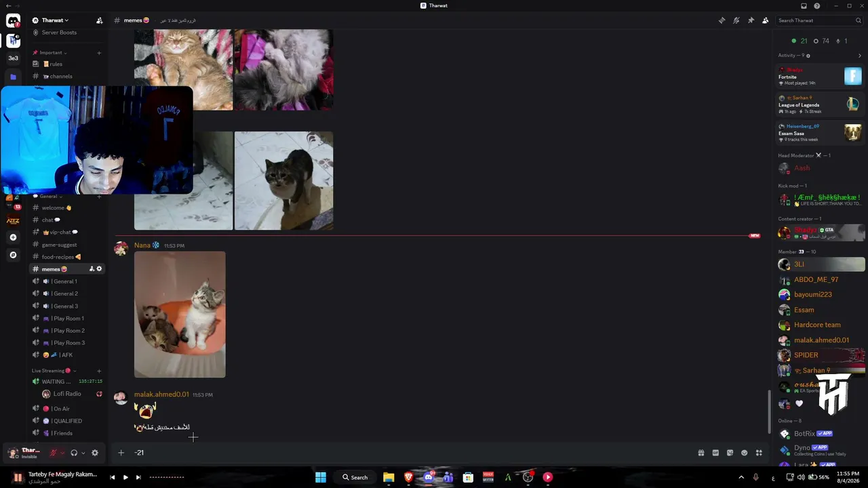
Task: Open the rules channel
Action: coord(67,64)
